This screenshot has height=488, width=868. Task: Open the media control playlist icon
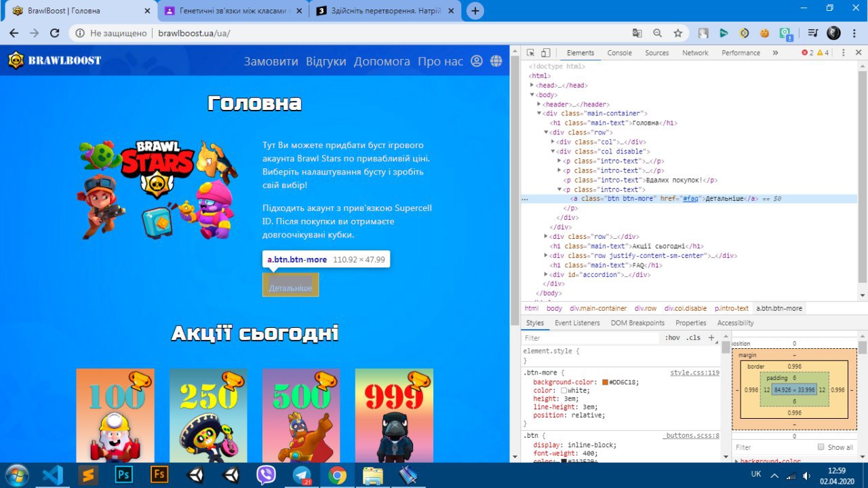(x=812, y=33)
